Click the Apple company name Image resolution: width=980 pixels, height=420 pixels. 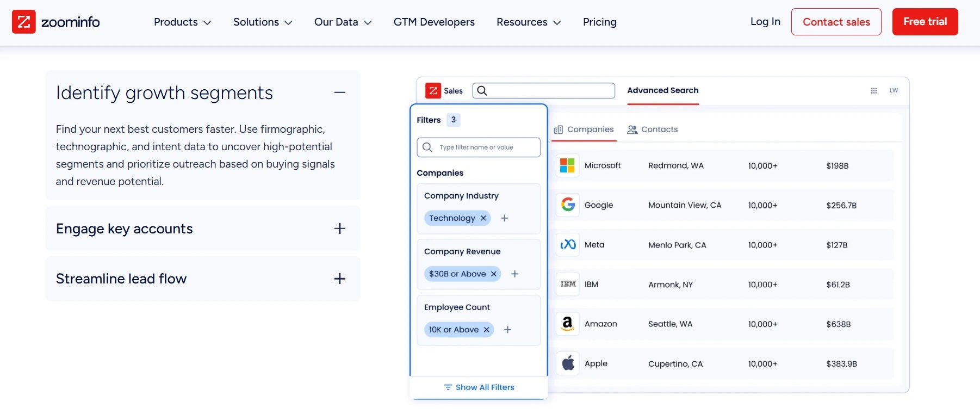pyautogui.click(x=596, y=363)
